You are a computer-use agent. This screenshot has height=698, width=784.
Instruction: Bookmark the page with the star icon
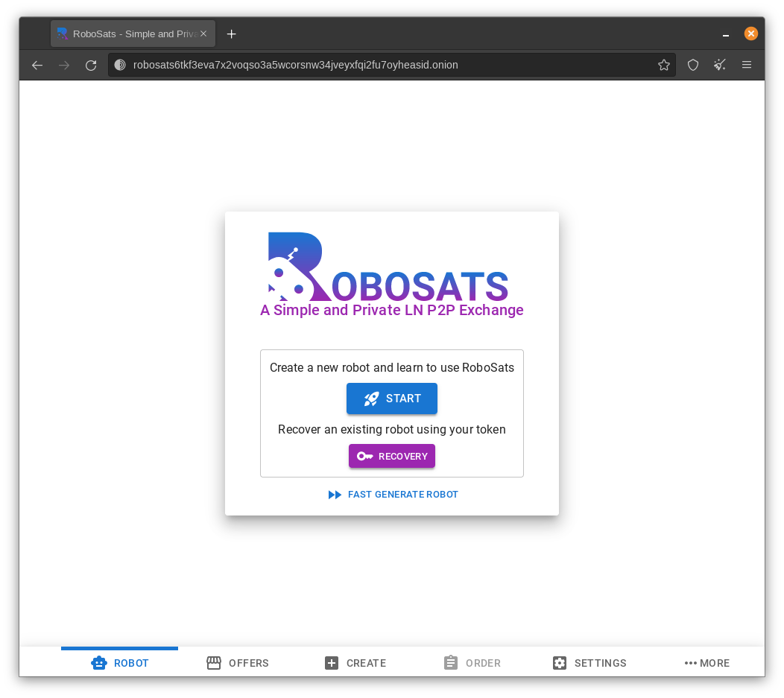(x=664, y=65)
